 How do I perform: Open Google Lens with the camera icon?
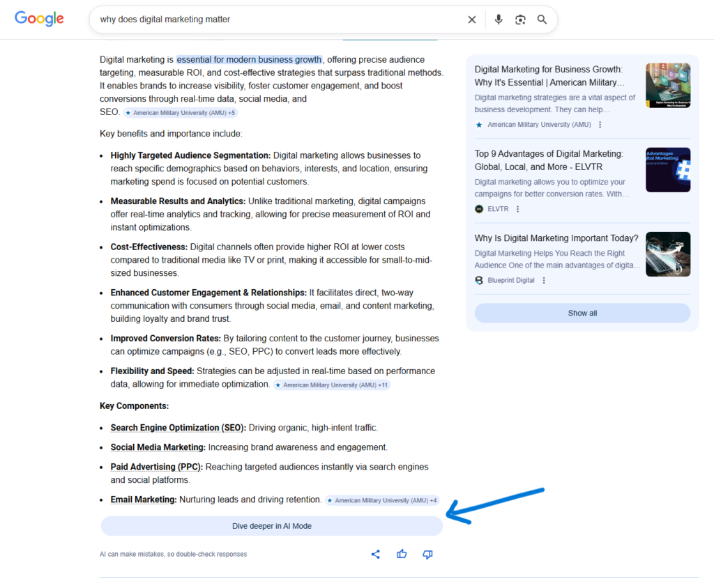pyautogui.click(x=520, y=20)
